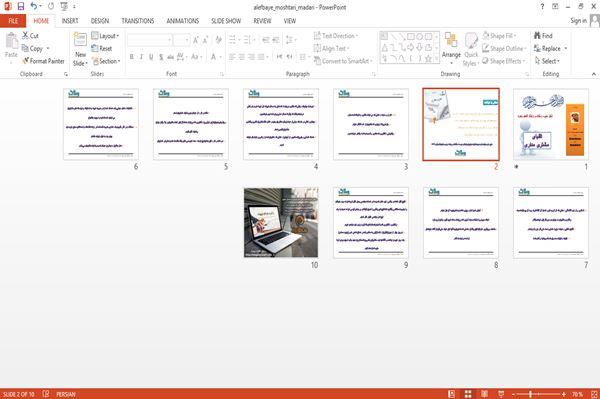Open the Layout dropdown
600x399 pixels.
point(105,36)
